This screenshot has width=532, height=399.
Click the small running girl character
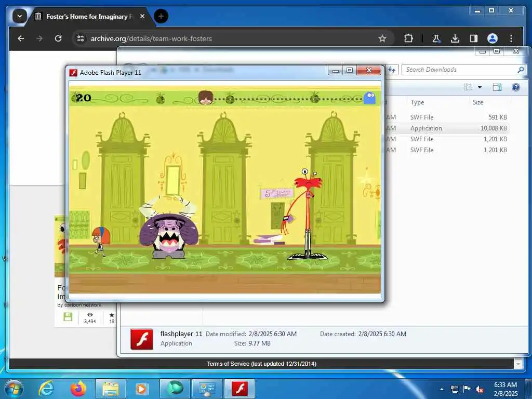click(x=100, y=241)
